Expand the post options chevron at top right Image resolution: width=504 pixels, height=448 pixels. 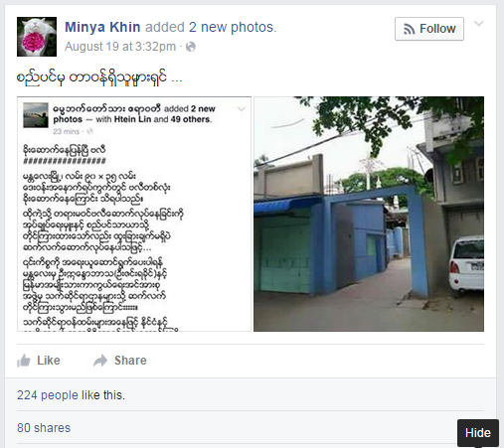[x=479, y=24]
